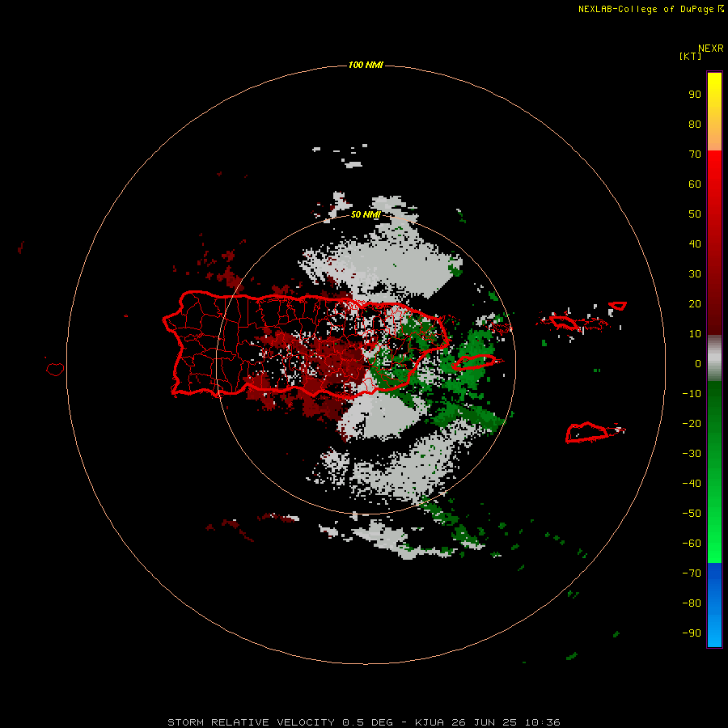Click the 50 value on the velocity scale
This screenshot has width=728, height=728.
695,214
